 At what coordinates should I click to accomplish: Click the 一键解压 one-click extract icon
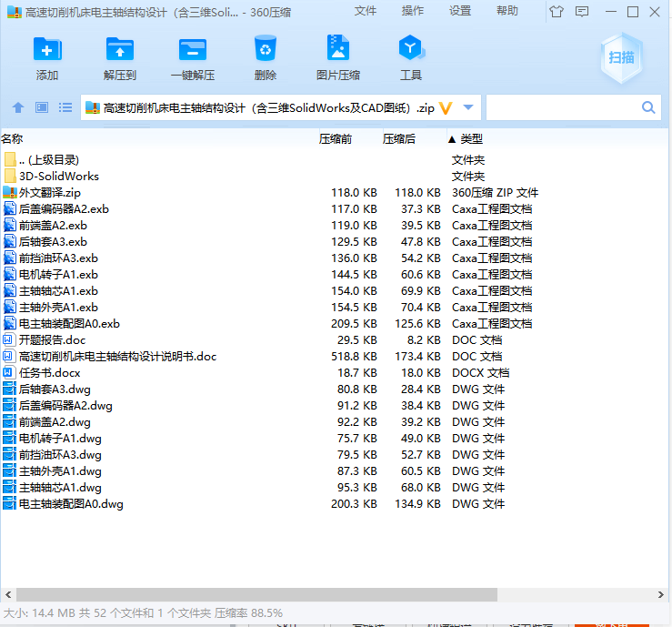coord(193,49)
